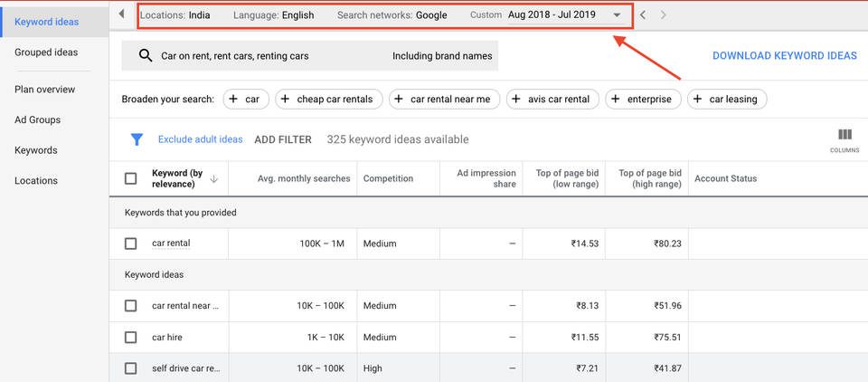
Task: Go to previous date range arrow
Action: (x=643, y=15)
